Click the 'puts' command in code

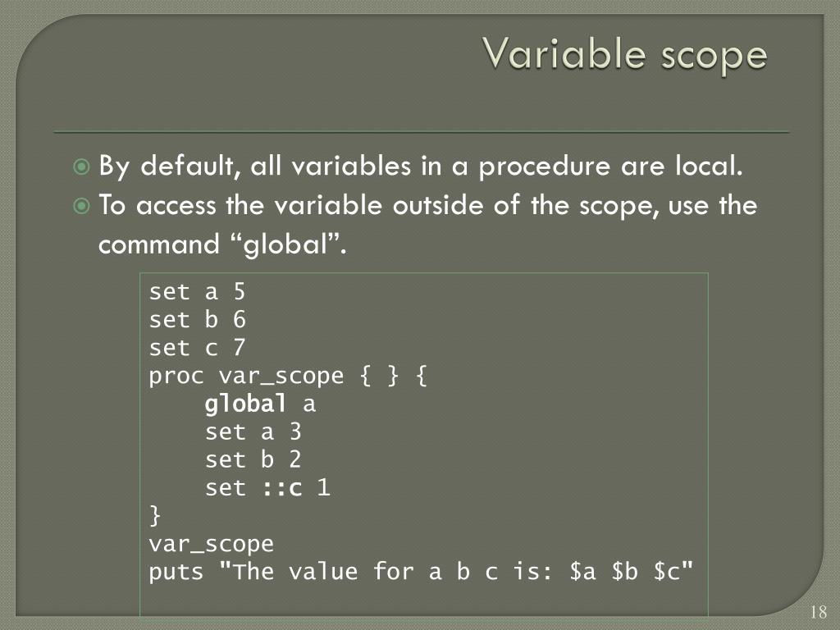[x=176, y=572]
